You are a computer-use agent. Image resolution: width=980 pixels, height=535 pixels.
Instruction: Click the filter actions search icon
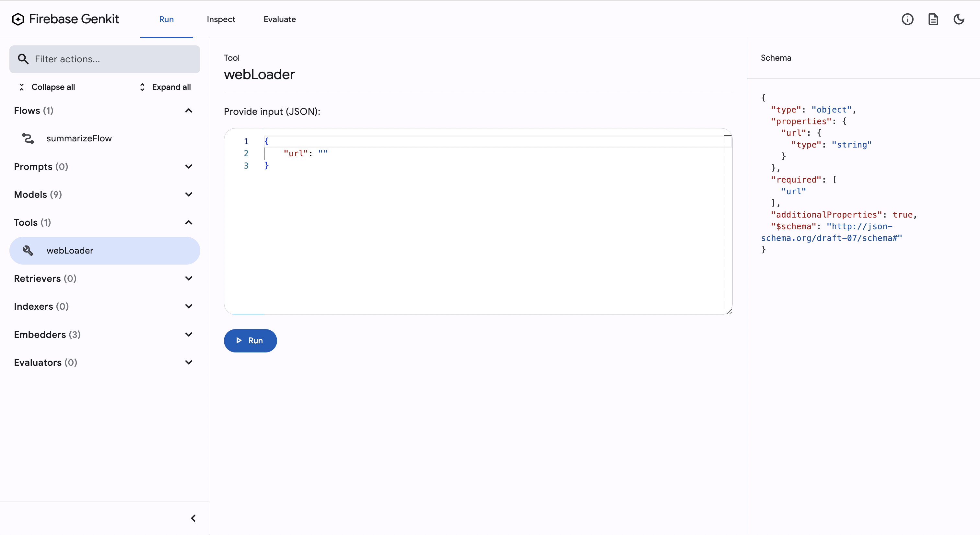pyautogui.click(x=23, y=59)
